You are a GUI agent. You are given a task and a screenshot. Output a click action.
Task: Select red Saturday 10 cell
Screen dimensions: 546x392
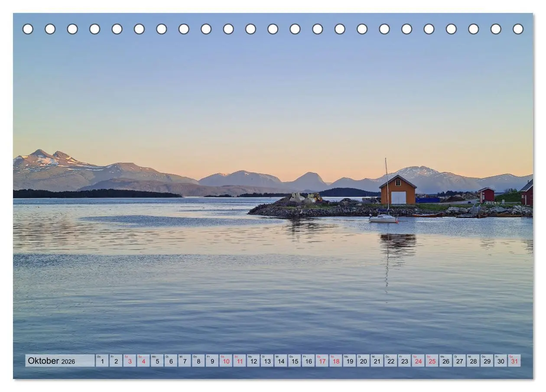point(226,361)
